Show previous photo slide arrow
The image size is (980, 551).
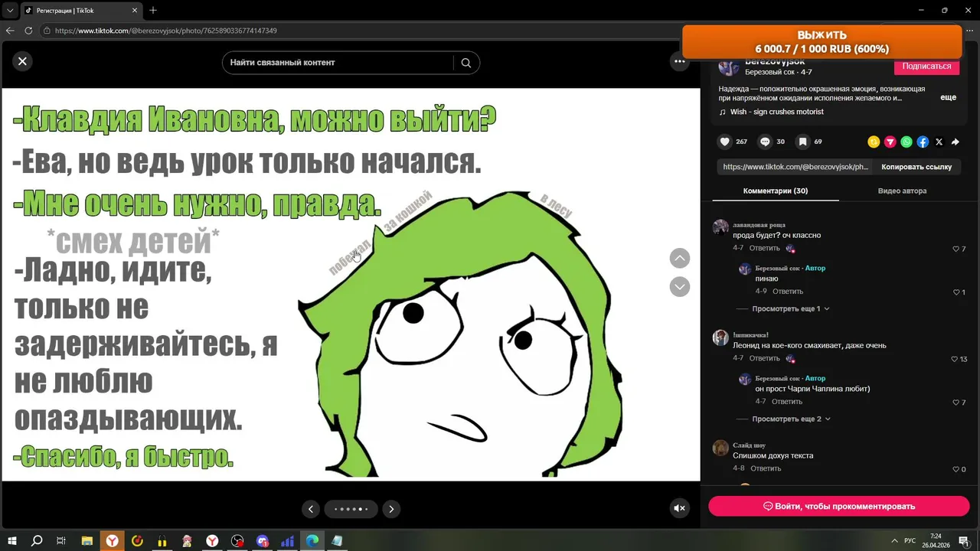pos(310,509)
